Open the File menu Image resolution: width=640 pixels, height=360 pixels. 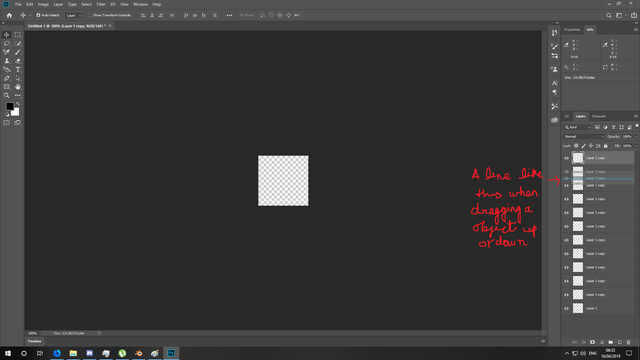(18, 4)
